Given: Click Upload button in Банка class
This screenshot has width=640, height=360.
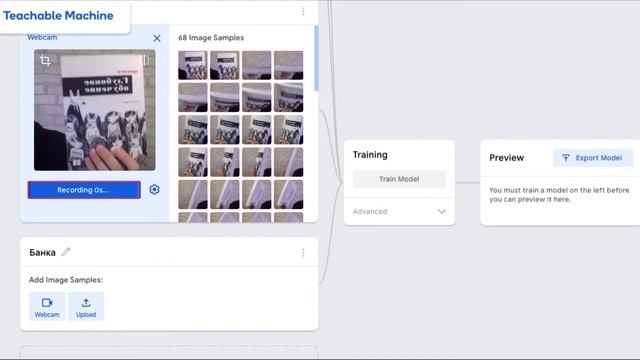Looking at the screenshot, I should point(86,307).
